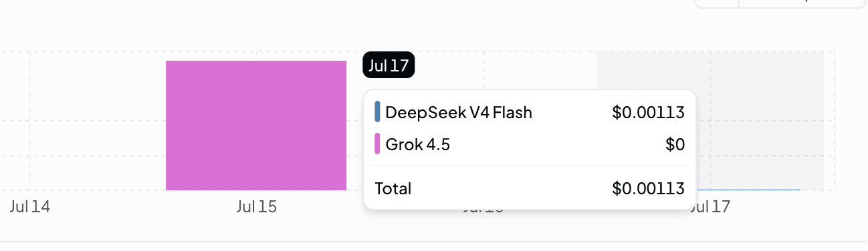This screenshot has height=251, width=868.
Task: Click the pink Grok 4.5 color marker
Action: [x=377, y=144]
